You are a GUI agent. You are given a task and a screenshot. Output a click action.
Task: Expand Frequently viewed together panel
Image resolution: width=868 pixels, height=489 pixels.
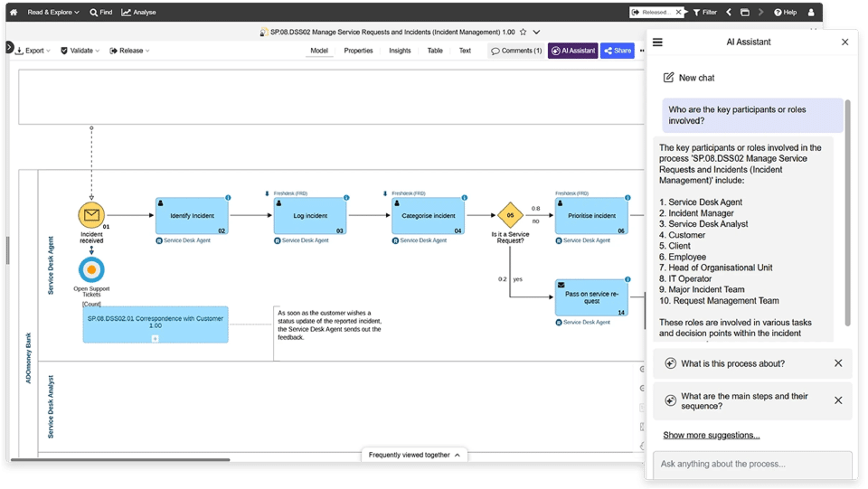(x=416, y=455)
